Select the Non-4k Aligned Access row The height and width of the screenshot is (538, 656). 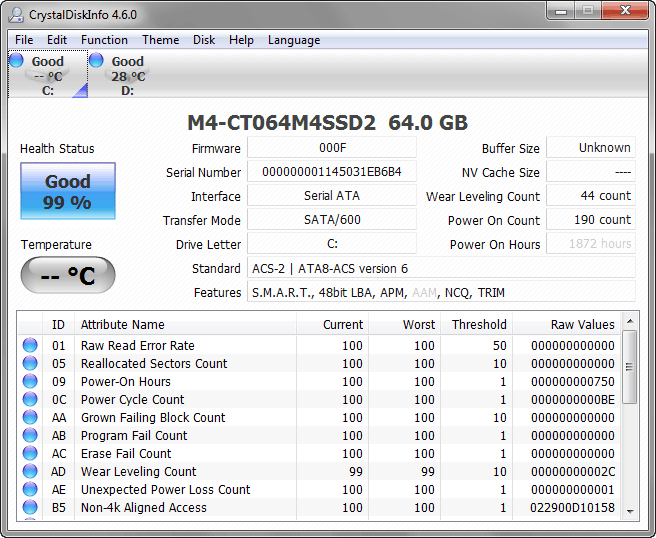pos(319,507)
